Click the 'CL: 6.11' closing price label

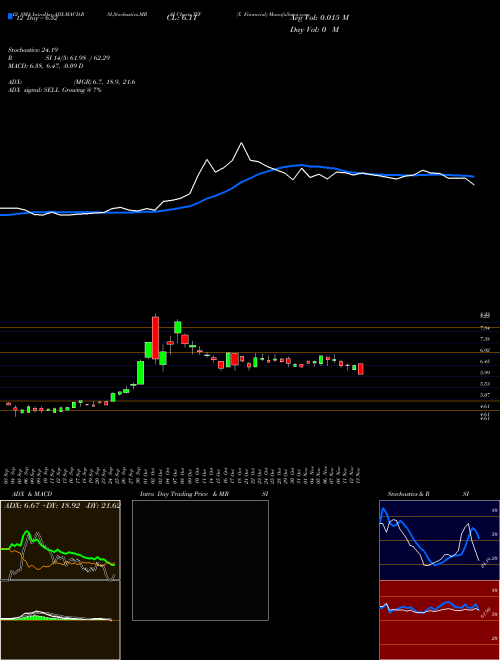pyautogui.click(x=182, y=18)
